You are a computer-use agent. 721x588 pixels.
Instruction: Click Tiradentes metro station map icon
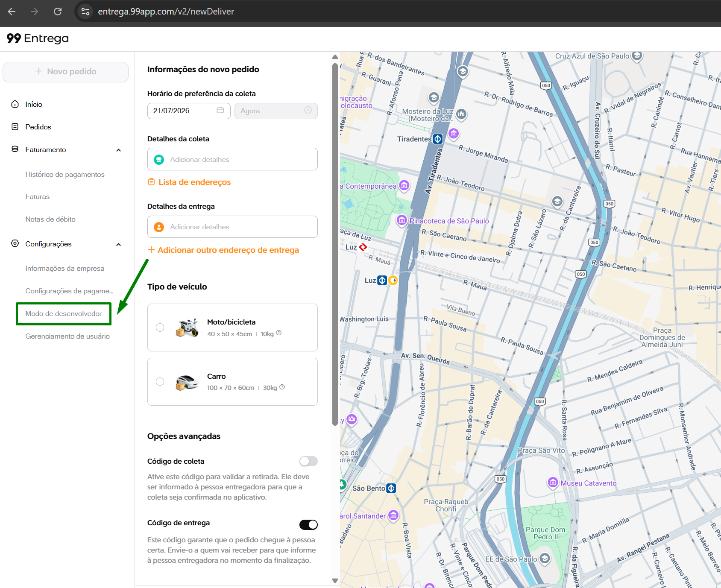(x=438, y=139)
